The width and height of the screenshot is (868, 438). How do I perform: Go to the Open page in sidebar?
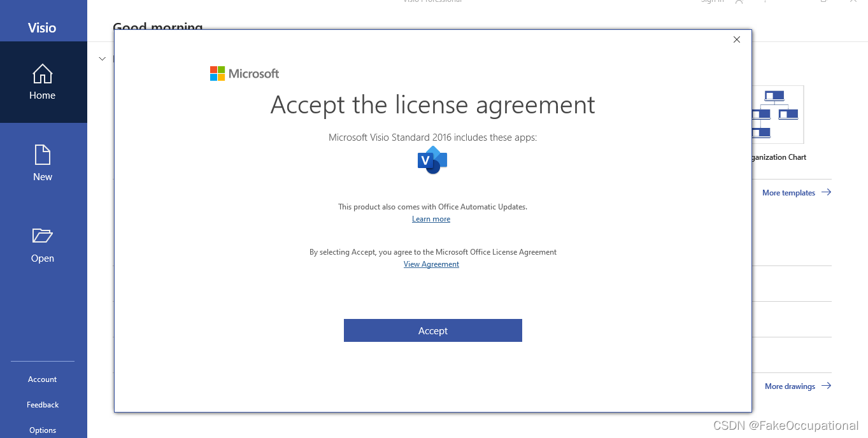(43, 245)
